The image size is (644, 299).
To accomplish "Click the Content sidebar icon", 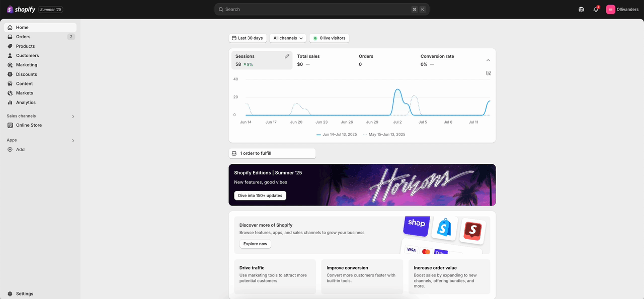I will pos(10,83).
